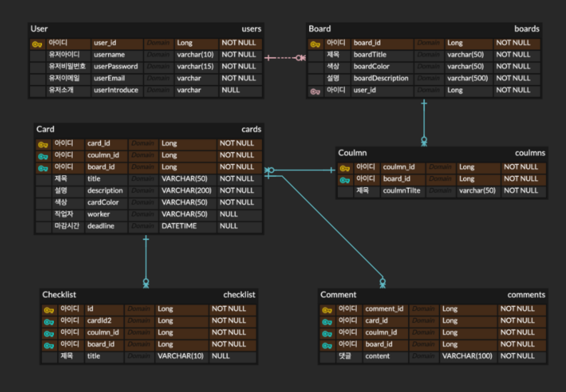Screen dimensions: 566x392
Task: Click the teal key icon beside coulmn_id in Card table
Action: point(43,156)
